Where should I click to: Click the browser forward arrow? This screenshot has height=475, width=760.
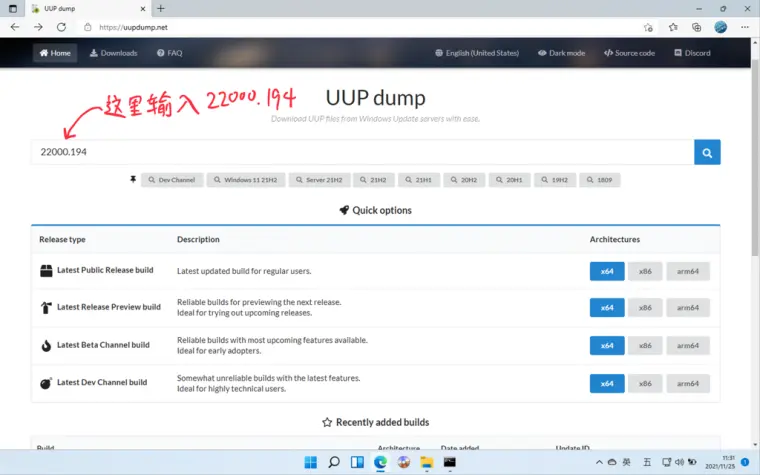pos(38,27)
